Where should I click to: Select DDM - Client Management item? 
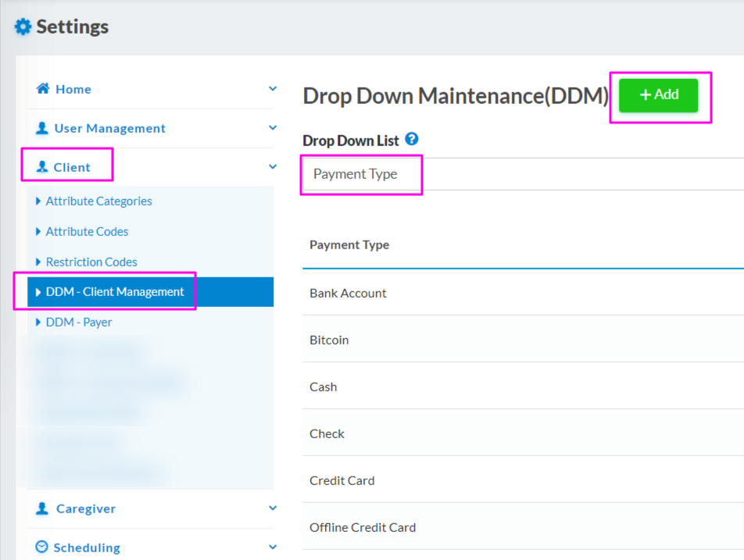tap(115, 292)
